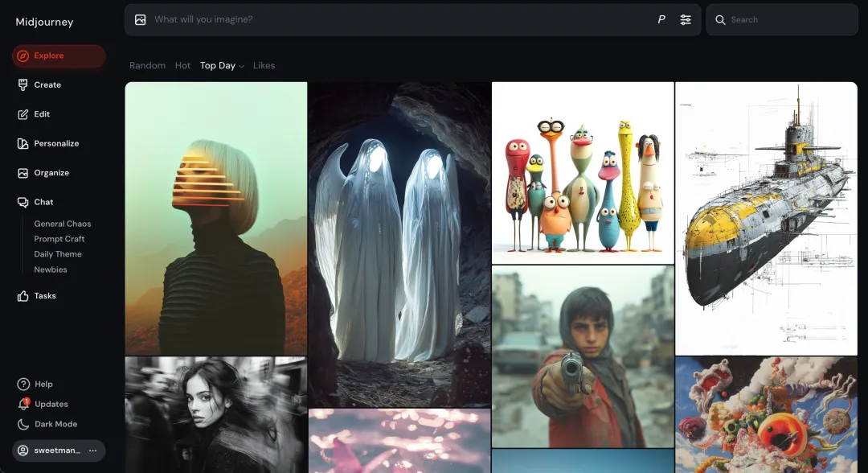Go to the Personalize section
The image size is (868, 473).
point(55,143)
